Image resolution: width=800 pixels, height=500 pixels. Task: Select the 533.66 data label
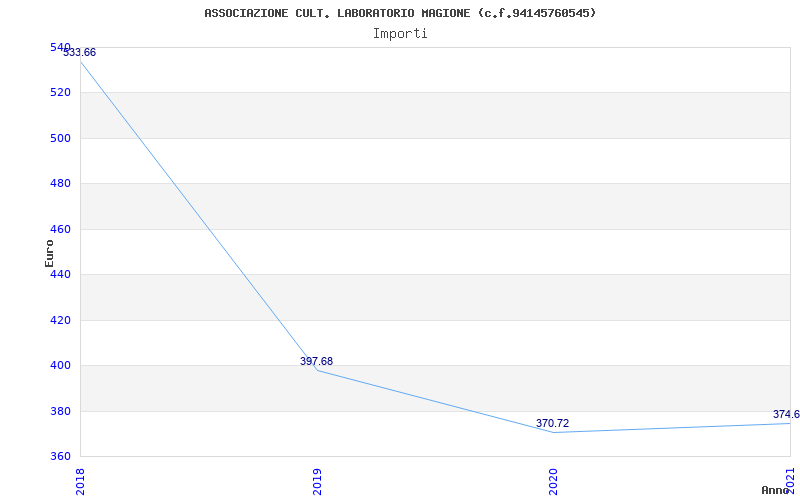pos(80,53)
